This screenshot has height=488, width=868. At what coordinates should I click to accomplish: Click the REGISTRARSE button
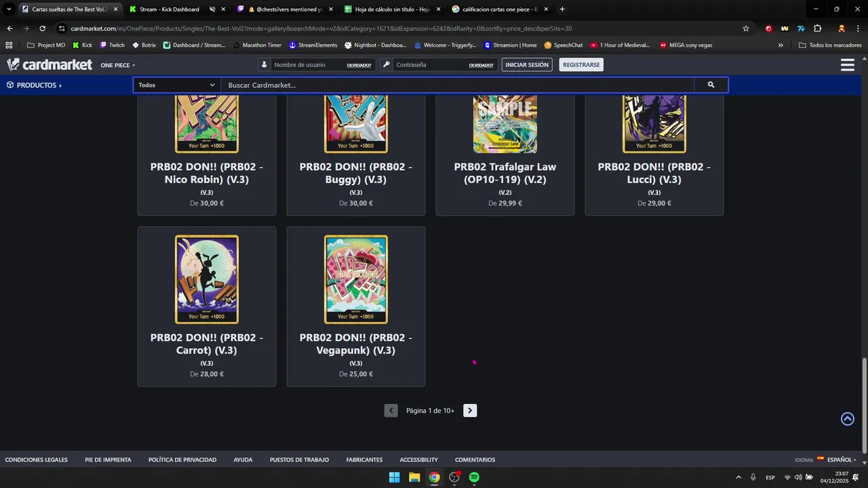pyautogui.click(x=581, y=64)
